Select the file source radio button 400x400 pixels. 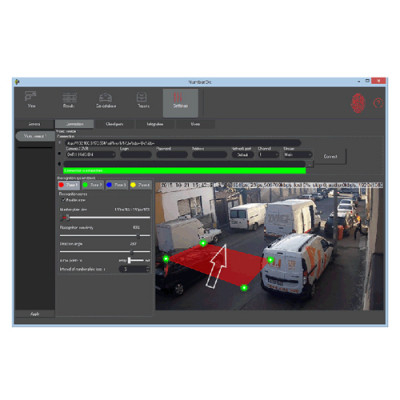tap(60, 164)
